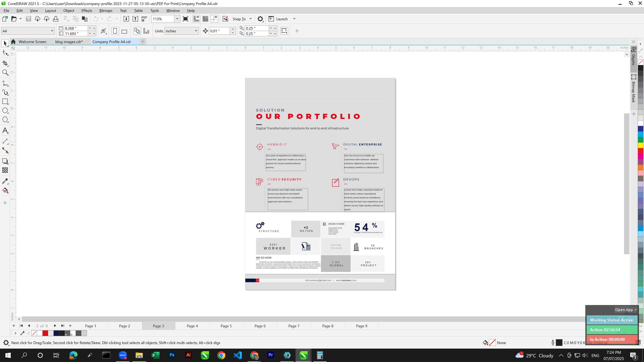Screen dimensions: 644x362
Task: Open the zoom level dropdown
Action: coord(177,19)
